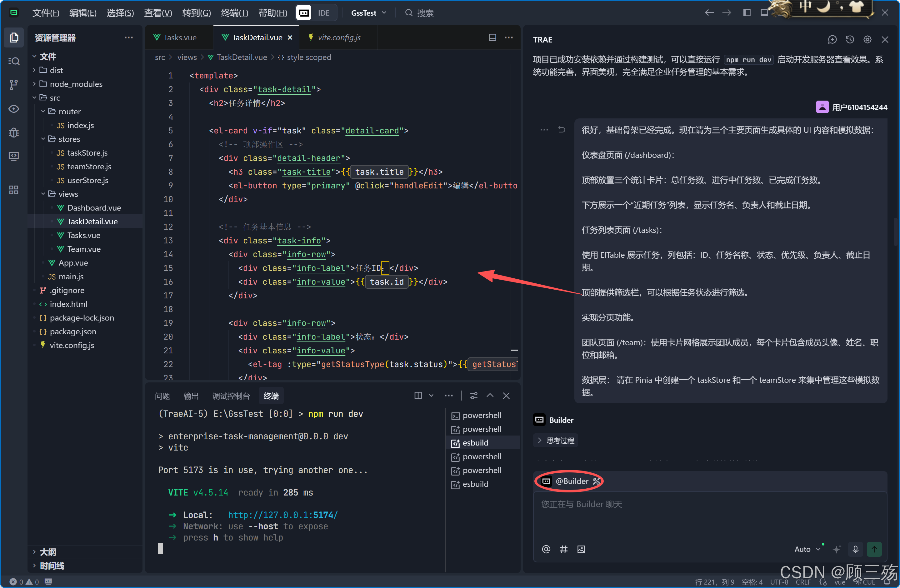Click the image attach icon in chat
This screenshot has width=900, height=588.
[x=581, y=549]
